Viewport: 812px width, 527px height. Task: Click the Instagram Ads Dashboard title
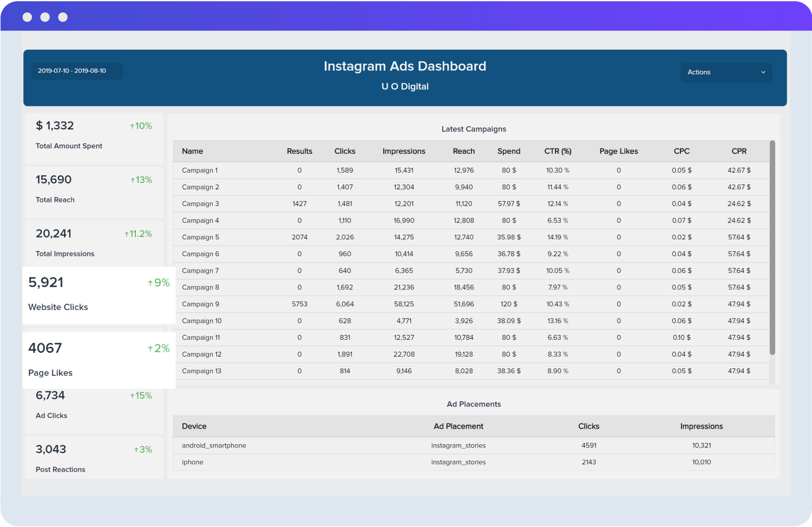click(405, 67)
